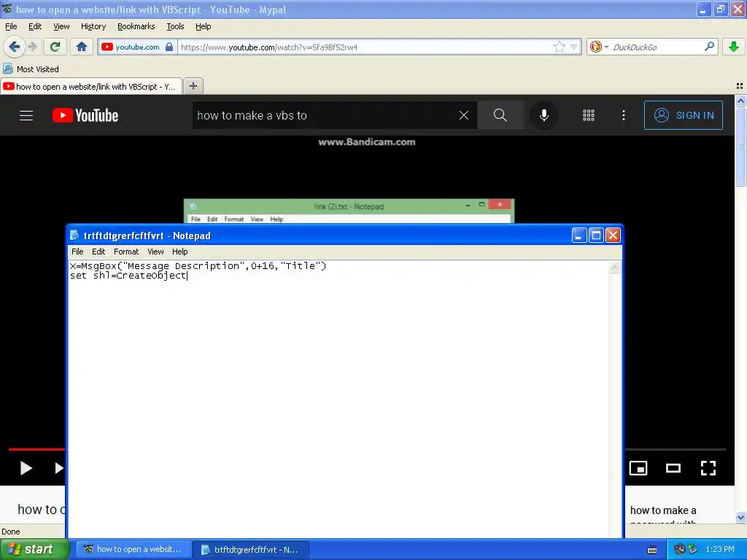The width and height of the screenshot is (747, 560).
Task: Expand the URL history dropdown arrow
Action: click(573, 47)
